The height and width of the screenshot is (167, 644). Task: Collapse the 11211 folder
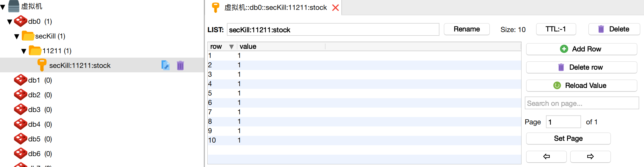pyautogui.click(x=24, y=51)
